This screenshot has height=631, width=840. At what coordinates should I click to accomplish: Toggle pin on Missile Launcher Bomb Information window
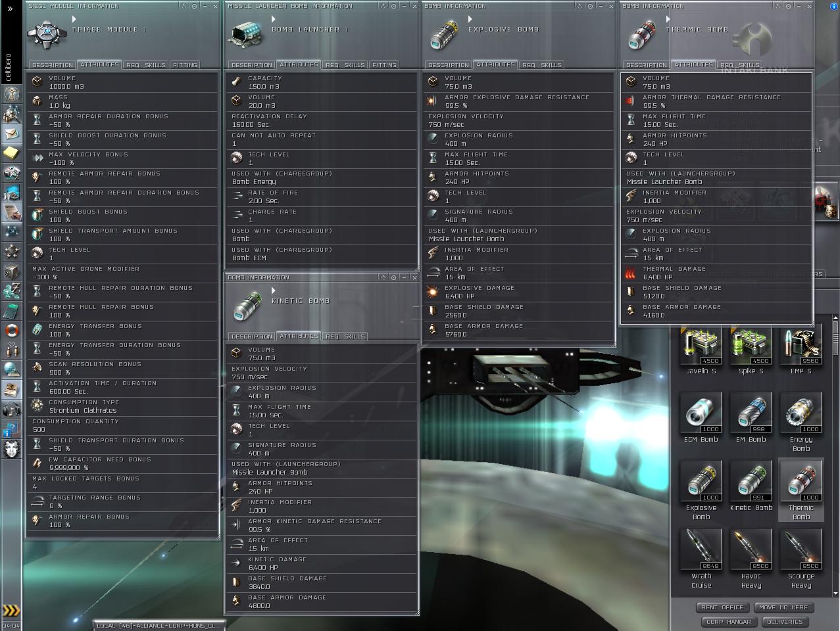393,6
